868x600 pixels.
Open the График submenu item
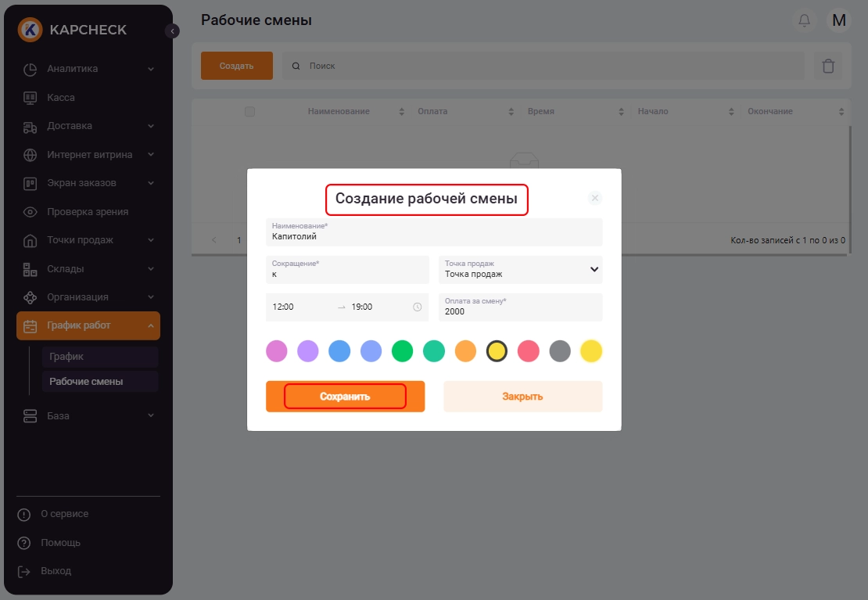(x=66, y=357)
